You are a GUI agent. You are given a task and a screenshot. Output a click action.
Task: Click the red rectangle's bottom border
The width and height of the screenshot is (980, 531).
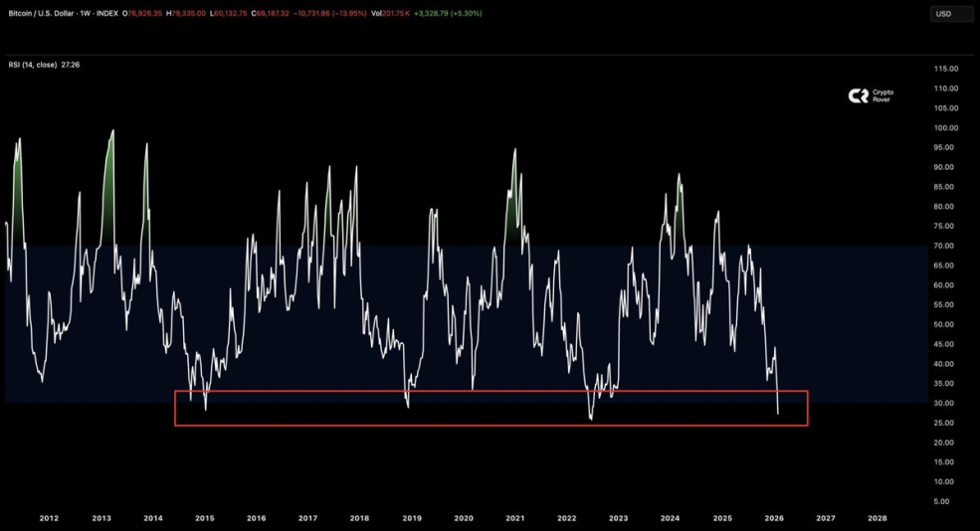(x=491, y=426)
